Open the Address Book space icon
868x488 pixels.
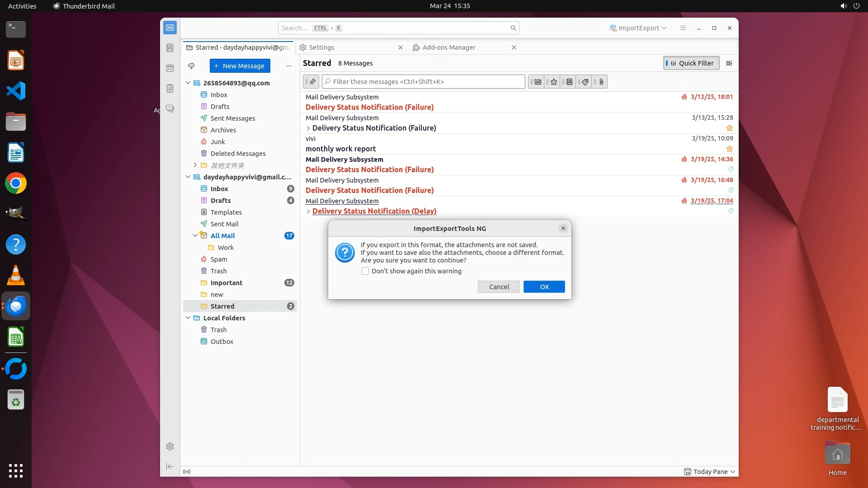[170, 48]
